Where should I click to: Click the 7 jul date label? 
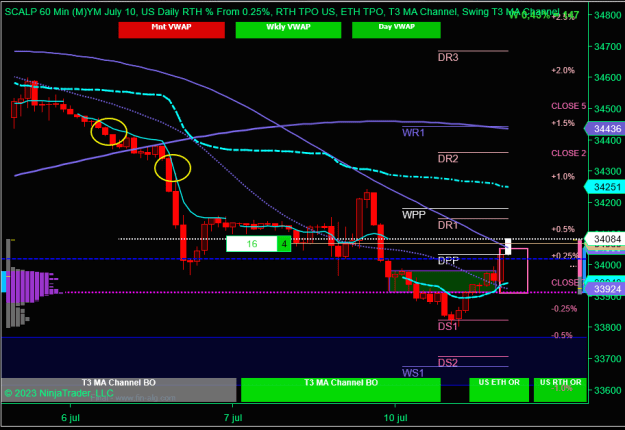coord(233,418)
